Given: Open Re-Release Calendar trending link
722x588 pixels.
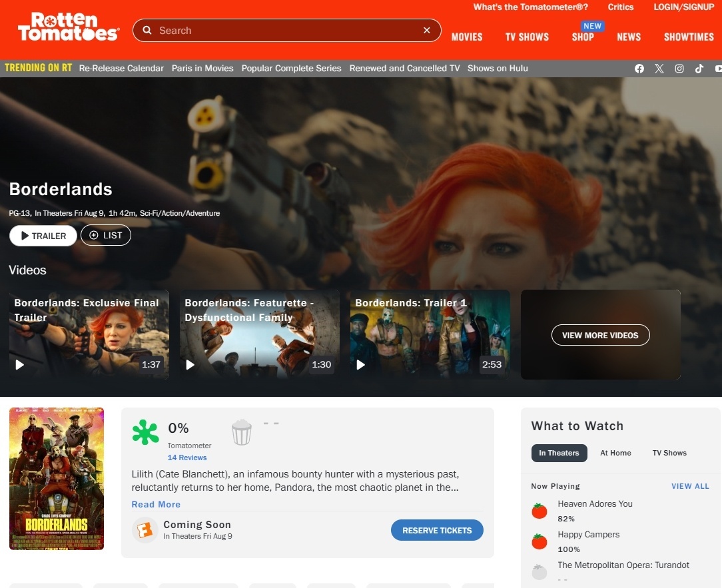Looking at the screenshot, I should [x=121, y=68].
